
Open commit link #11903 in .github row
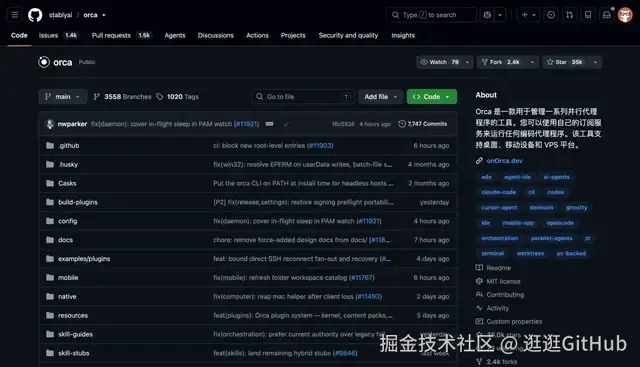tap(320, 145)
